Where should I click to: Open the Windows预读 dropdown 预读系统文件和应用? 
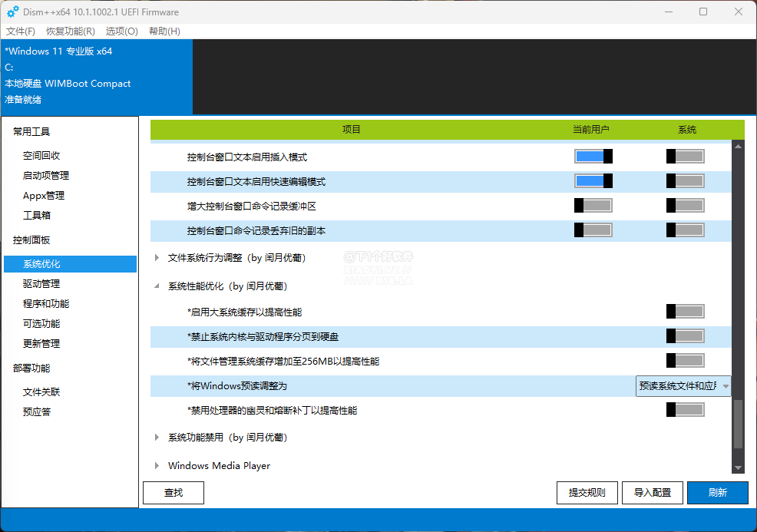(x=683, y=386)
